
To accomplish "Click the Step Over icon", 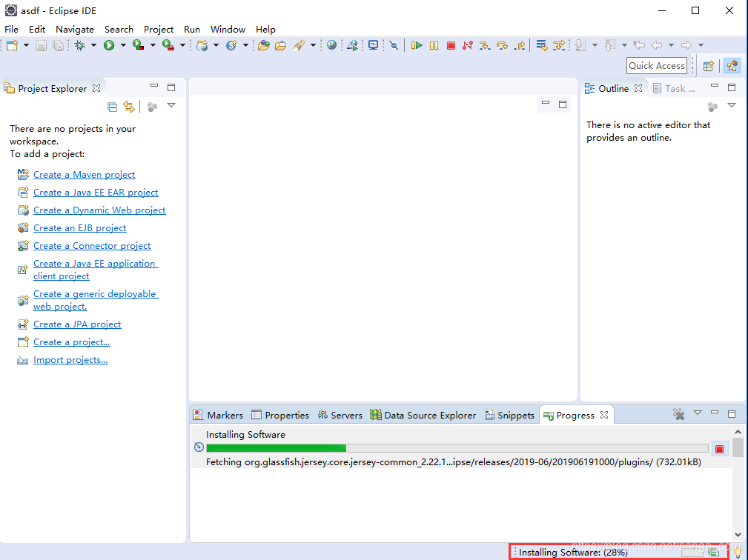I will pos(502,45).
